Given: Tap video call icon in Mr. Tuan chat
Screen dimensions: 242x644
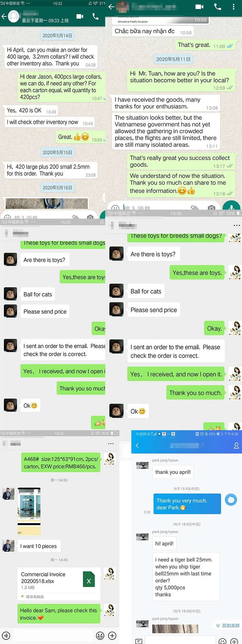Looking at the screenshot, I should [x=200, y=7].
